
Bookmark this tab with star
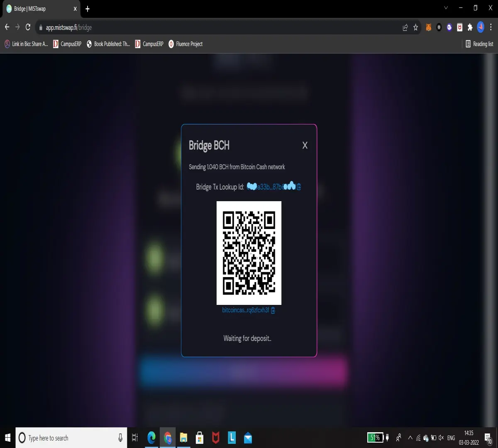(x=415, y=27)
